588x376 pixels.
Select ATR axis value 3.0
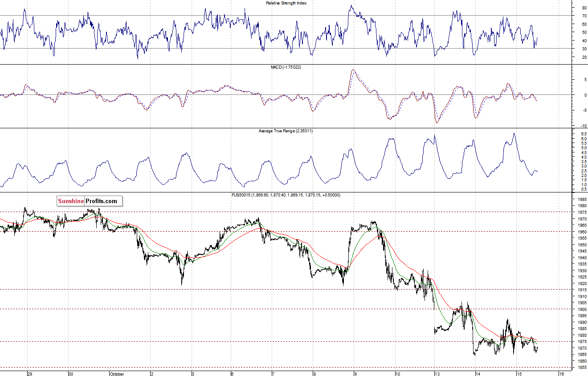coord(583,166)
